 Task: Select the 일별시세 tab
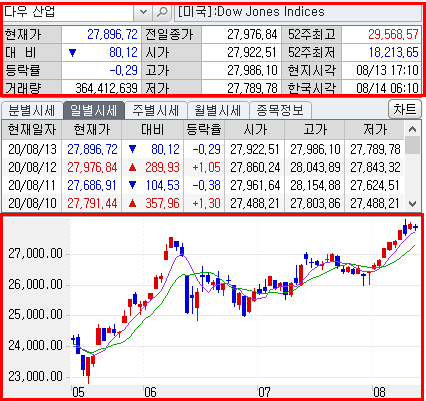click(94, 110)
